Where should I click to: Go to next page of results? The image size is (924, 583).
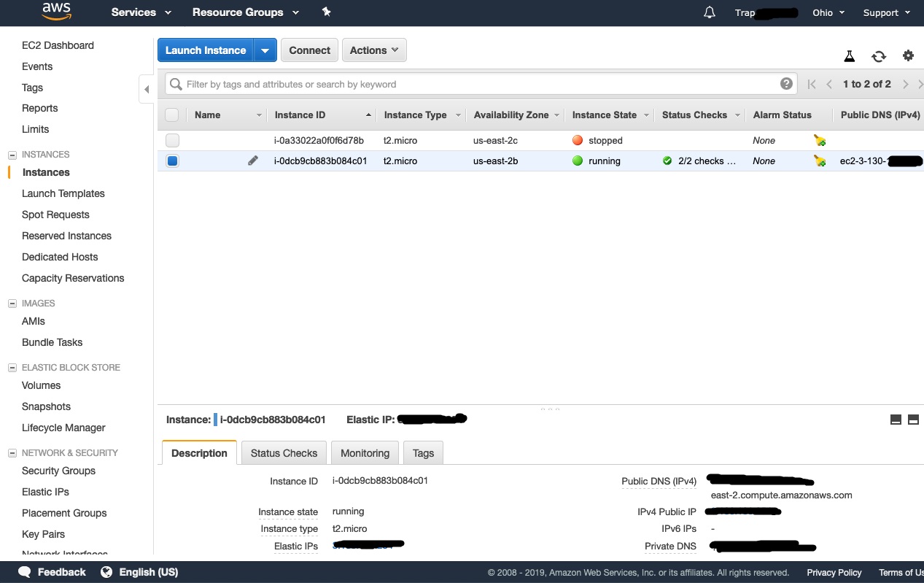coord(905,84)
